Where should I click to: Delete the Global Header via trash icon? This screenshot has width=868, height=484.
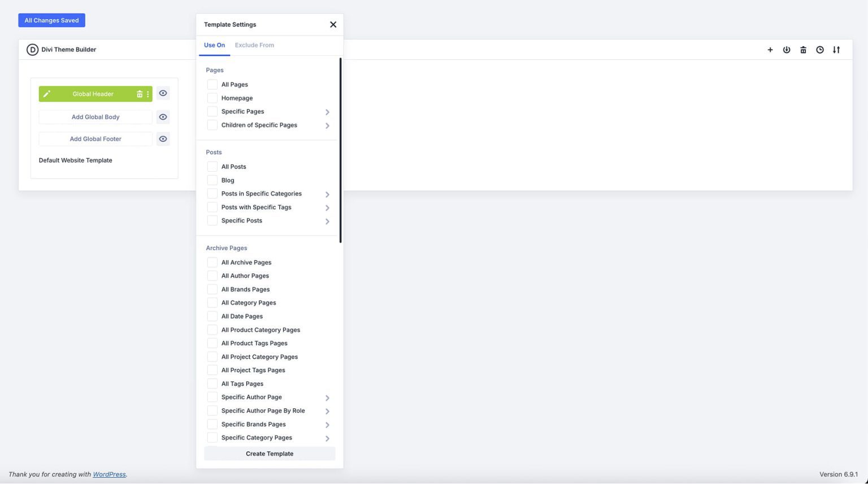140,94
